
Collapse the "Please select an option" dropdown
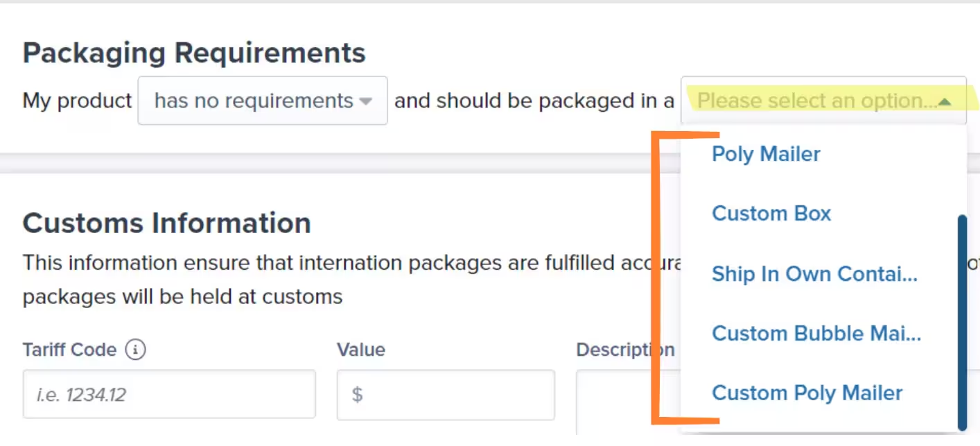click(x=945, y=101)
